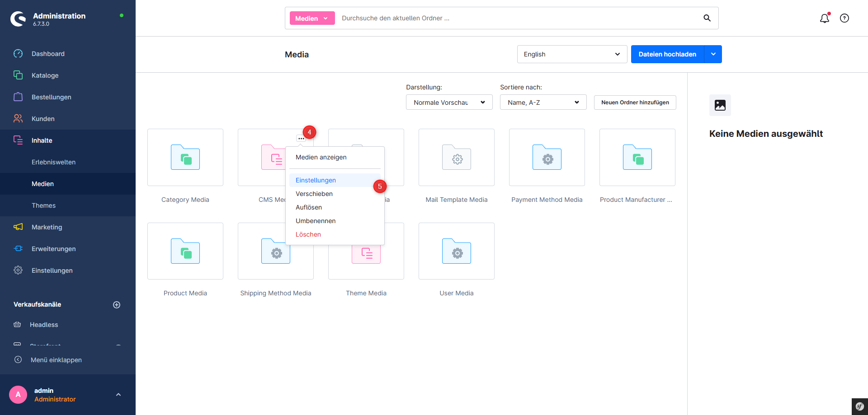Choose Einstellungen in the context menu
Image resolution: width=868 pixels, height=415 pixels.
[335, 180]
